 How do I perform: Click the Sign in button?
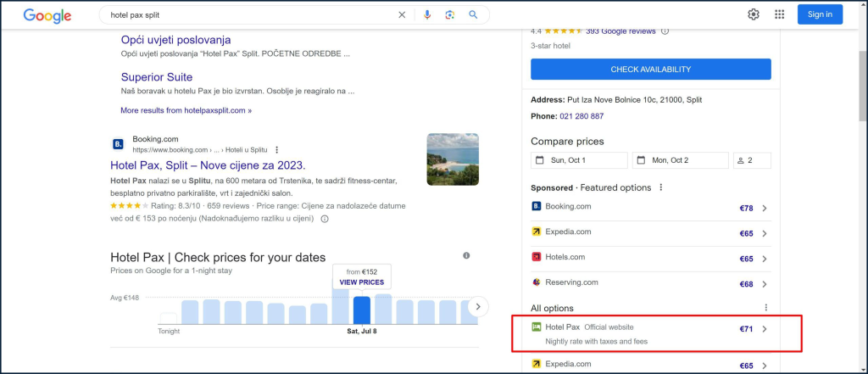pyautogui.click(x=820, y=14)
